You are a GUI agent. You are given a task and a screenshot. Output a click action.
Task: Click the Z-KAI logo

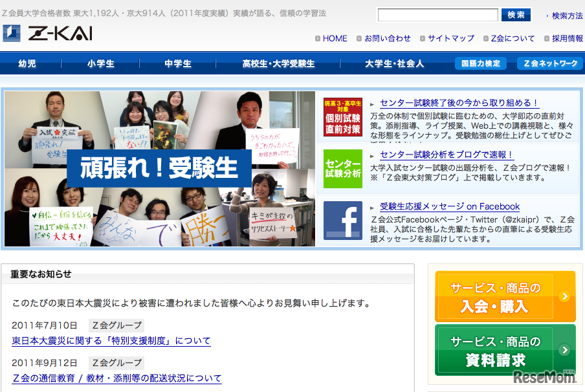47,33
